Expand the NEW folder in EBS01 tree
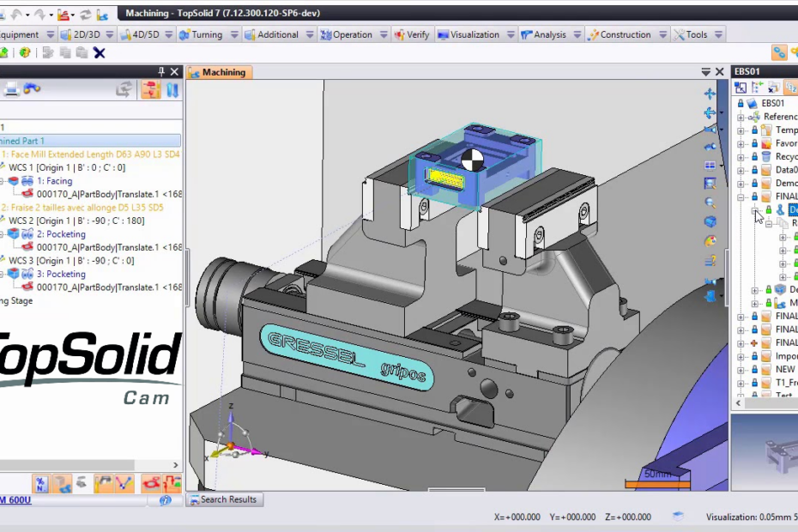 coord(741,370)
